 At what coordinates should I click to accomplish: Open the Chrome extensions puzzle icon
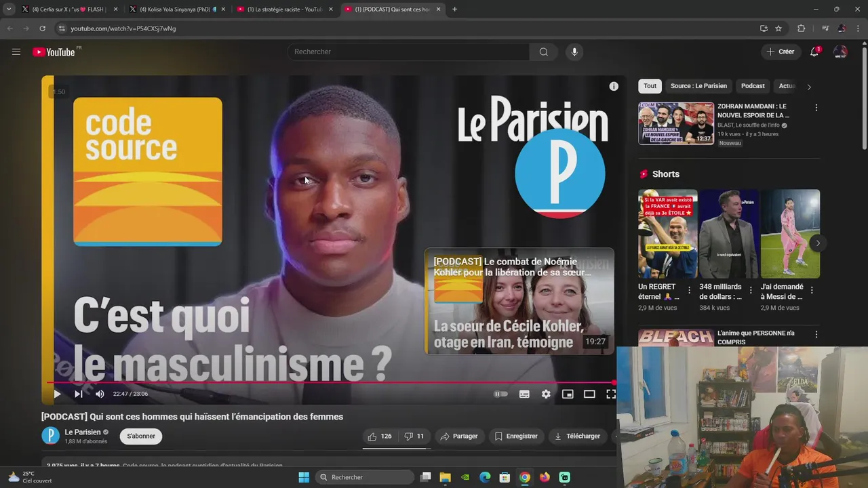(x=801, y=28)
